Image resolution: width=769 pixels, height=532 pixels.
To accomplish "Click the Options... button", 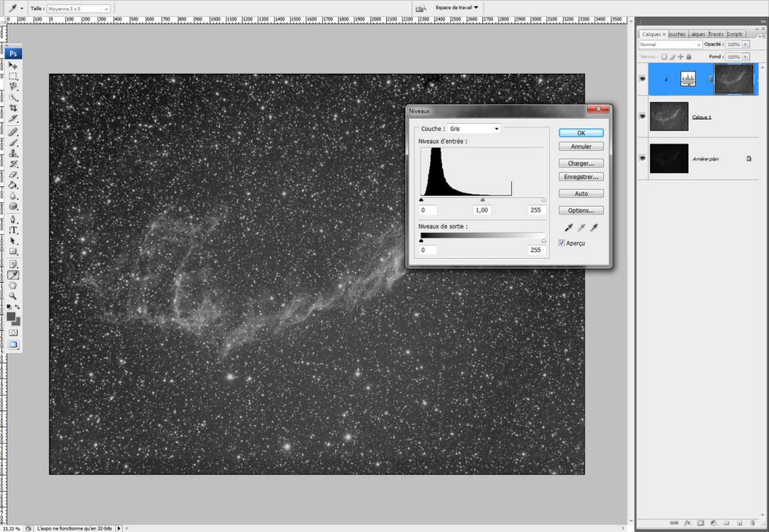I will pos(581,211).
